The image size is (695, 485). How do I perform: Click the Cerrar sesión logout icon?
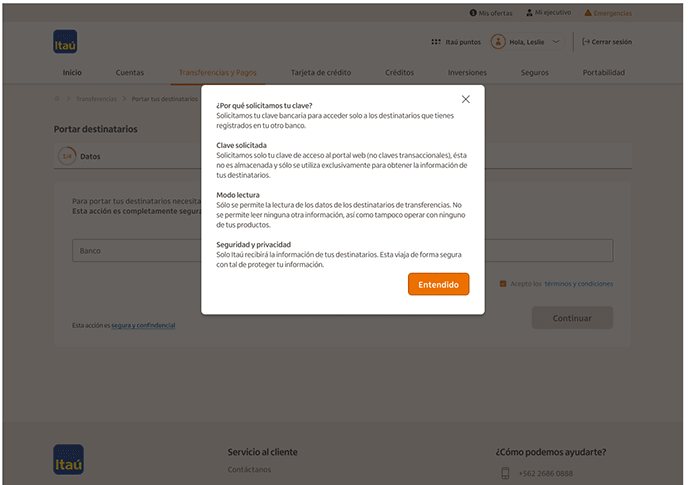click(x=586, y=42)
